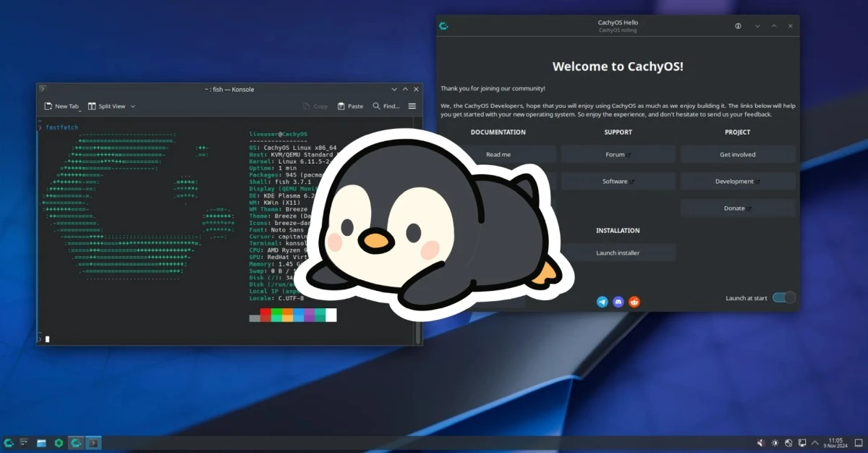Maximize the Konsole window

coord(405,89)
